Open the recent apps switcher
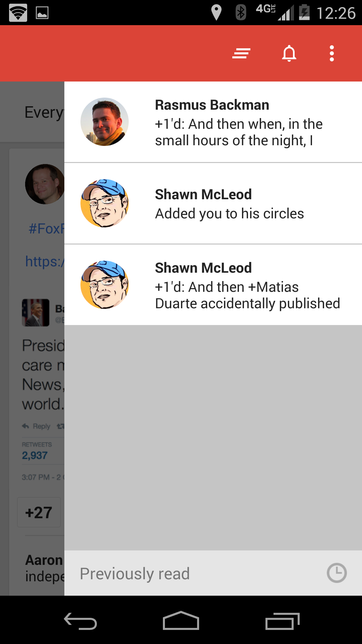 pyautogui.click(x=282, y=621)
